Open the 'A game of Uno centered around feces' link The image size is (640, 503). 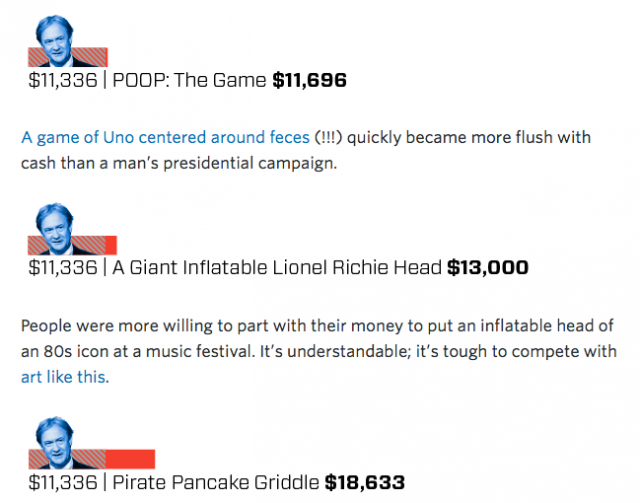coord(165,138)
